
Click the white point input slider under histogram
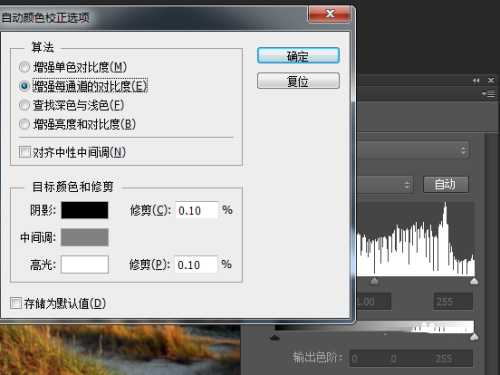click(474, 281)
